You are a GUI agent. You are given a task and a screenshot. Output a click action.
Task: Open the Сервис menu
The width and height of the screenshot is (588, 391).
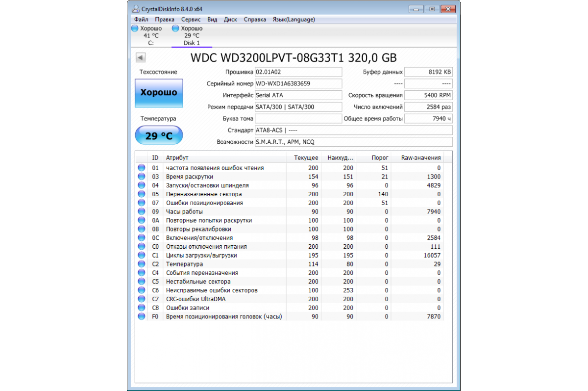pos(191,20)
